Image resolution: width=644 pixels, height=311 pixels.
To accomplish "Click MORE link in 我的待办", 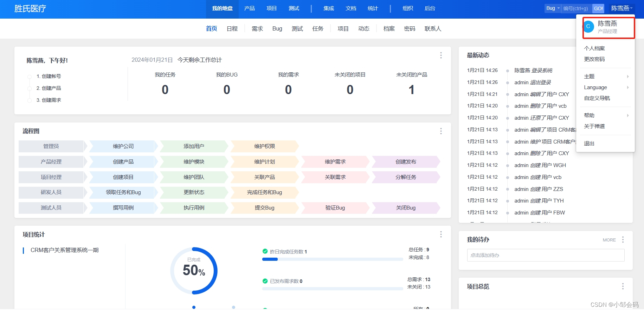I will pyautogui.click(x=609, y=240).
